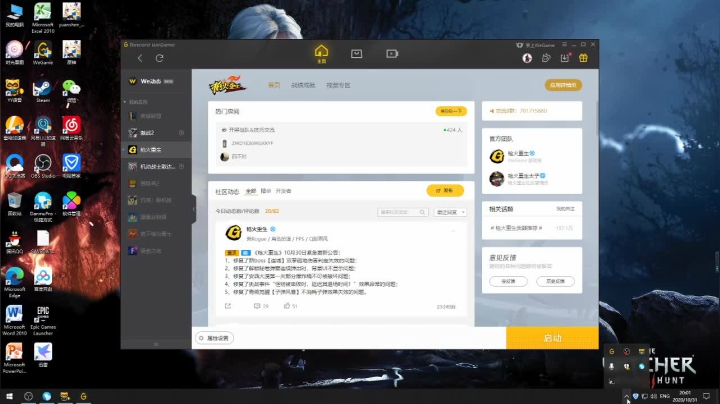Open Microsoft PowerPoint desktop shortcut
Screen dimensions: 720x404
tap(14, 358)
